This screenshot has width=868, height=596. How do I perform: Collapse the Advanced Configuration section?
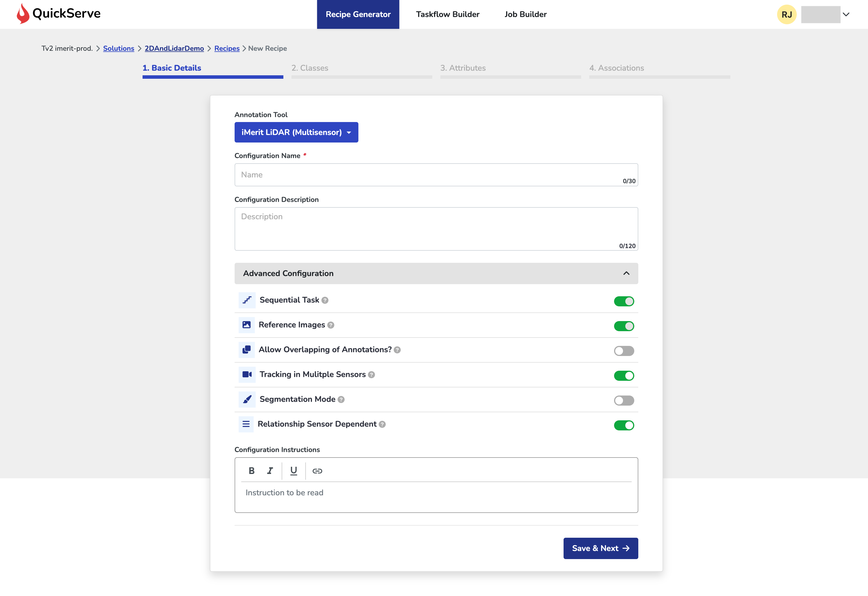436,273
